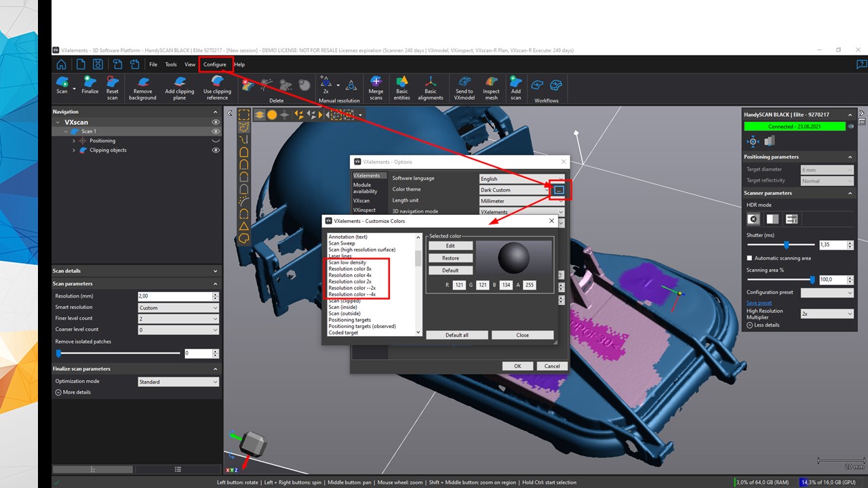868x488 pixels.
Task: Click OK in the Options dialog
Action: (517, 366)
